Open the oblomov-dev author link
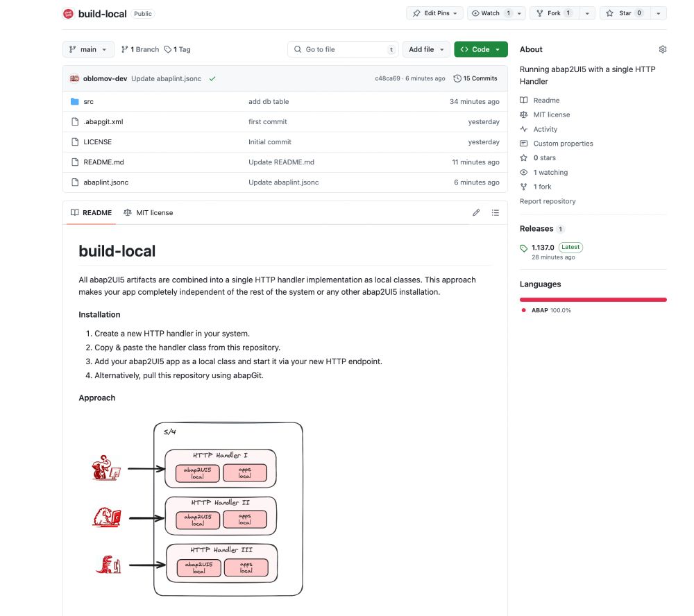 point(105,78)
